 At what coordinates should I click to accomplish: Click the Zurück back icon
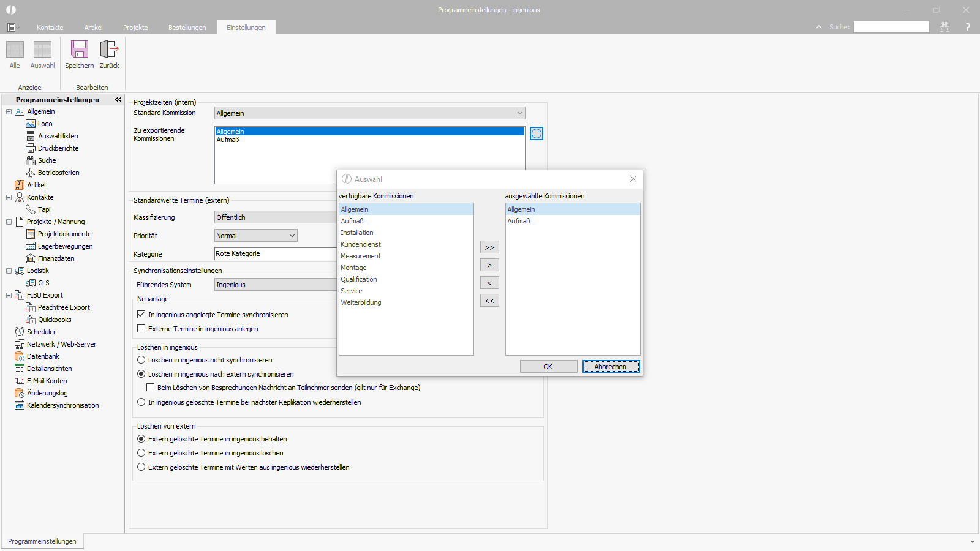click(x=109, y=49)
